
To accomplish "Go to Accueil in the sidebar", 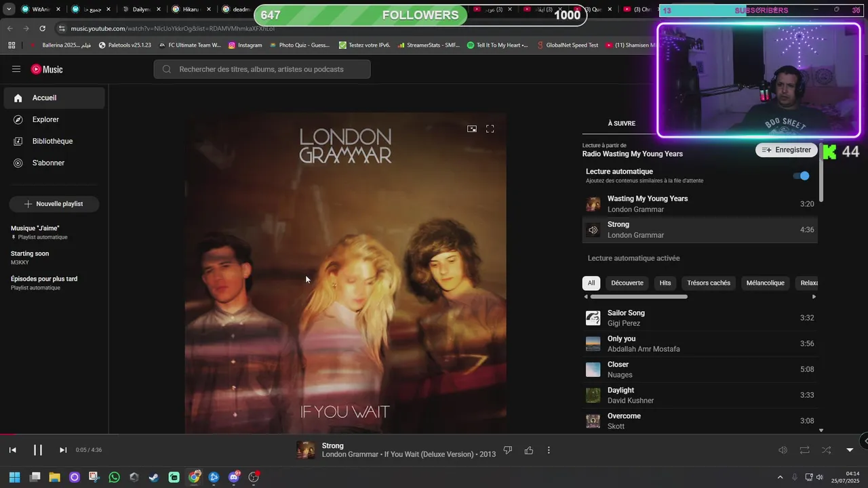I will (54, 98).
